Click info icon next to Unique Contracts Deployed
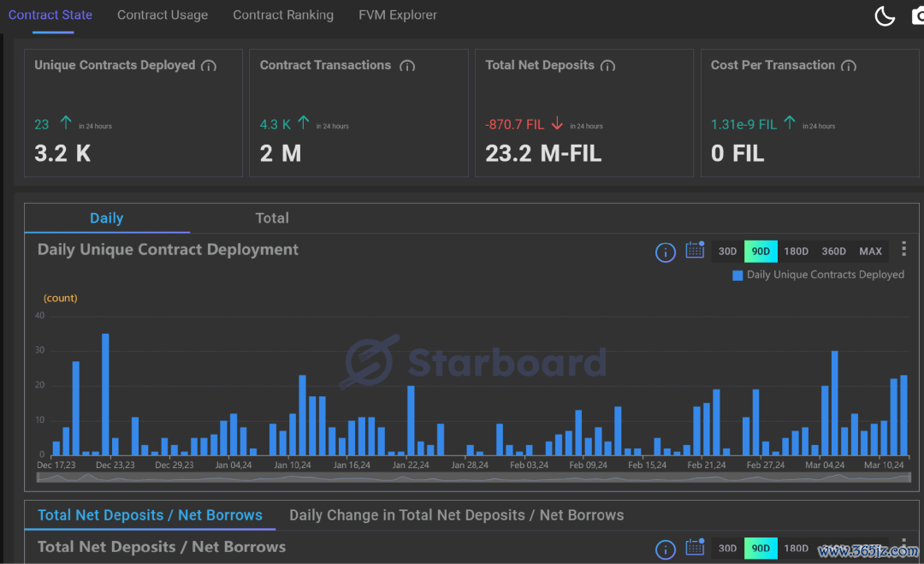The width and height of the screenshot is (924, 564). (209, 66)
